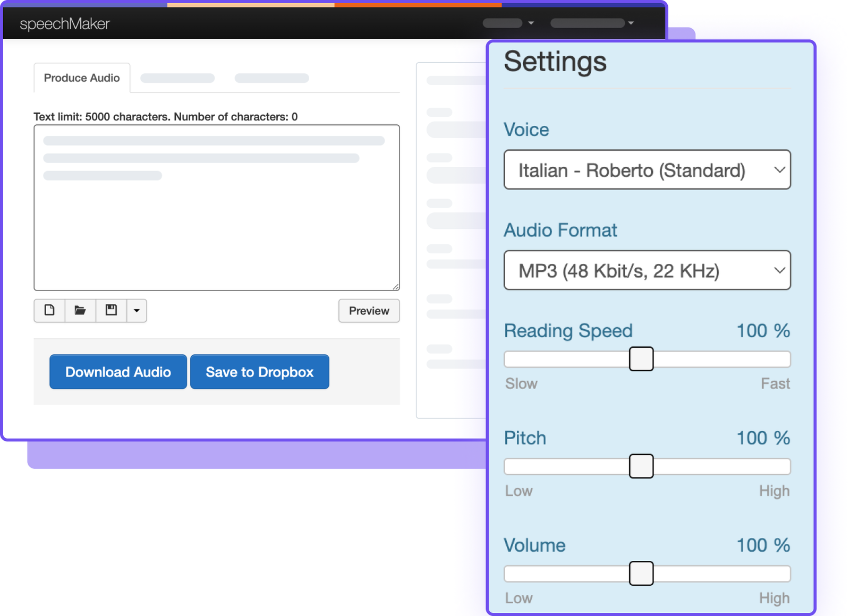Open the right dropdown in the top navigation bar

pos(590,23)
